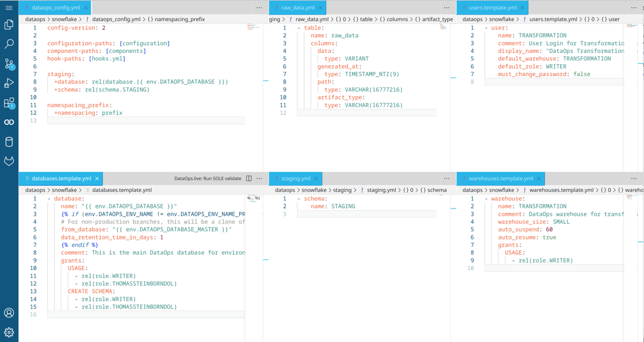
Task: Place cursor on empty line 13 of dataops_config.yml
Action: 146,120
